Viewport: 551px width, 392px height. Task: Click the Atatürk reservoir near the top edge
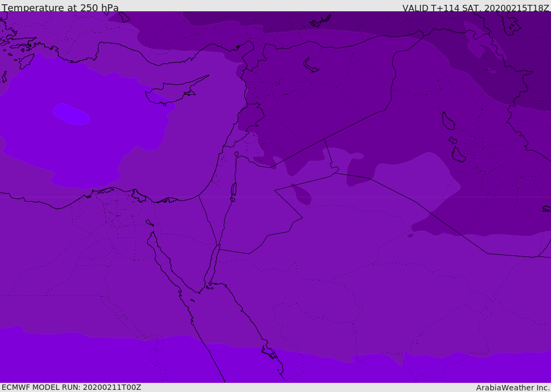pos(321,22)
